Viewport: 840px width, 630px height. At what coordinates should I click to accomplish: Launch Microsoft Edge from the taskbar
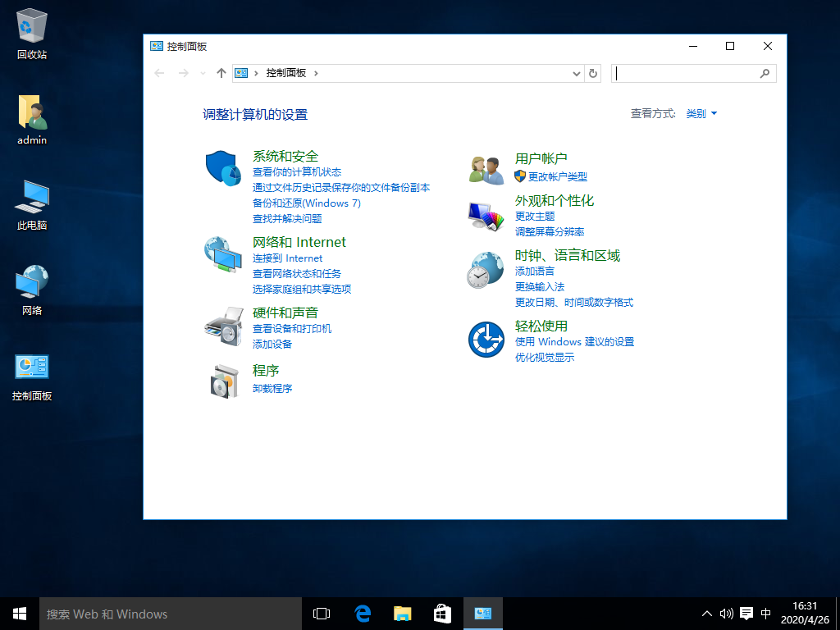coord(361,613)
